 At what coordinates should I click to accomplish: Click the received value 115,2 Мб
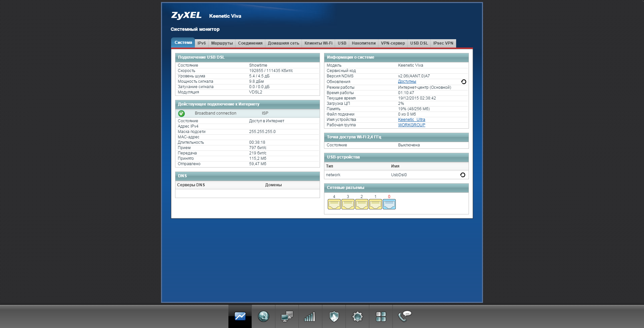[x=258, y=158]
